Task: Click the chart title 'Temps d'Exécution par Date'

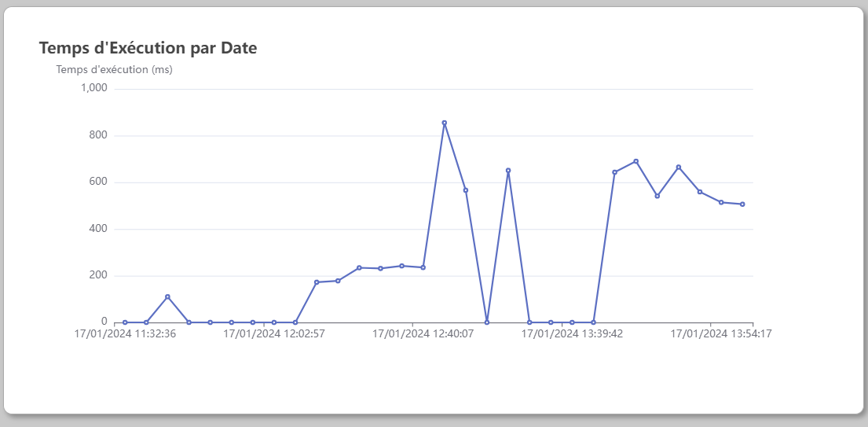Action: (x=148, y=48)
